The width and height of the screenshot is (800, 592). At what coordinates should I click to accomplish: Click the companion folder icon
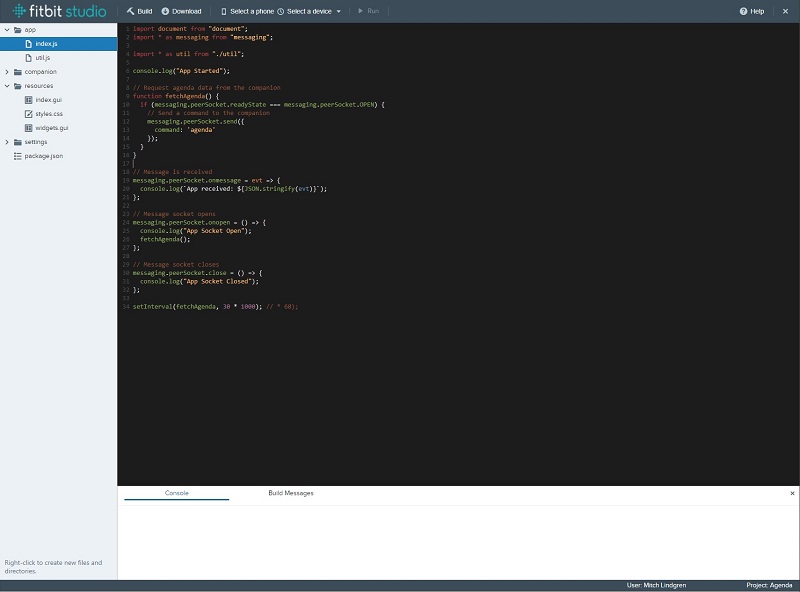(18, 72)
